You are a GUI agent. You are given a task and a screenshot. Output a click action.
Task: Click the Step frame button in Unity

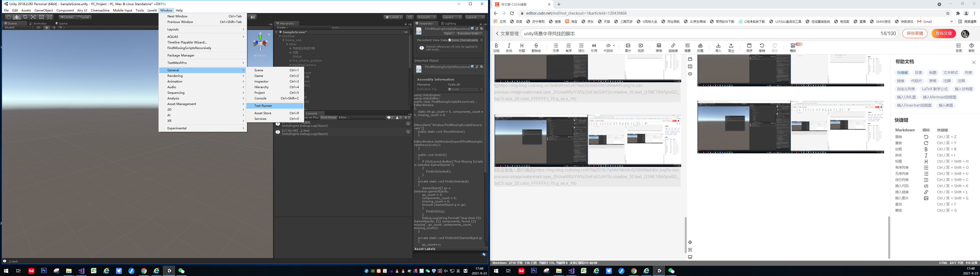[253, 17]
